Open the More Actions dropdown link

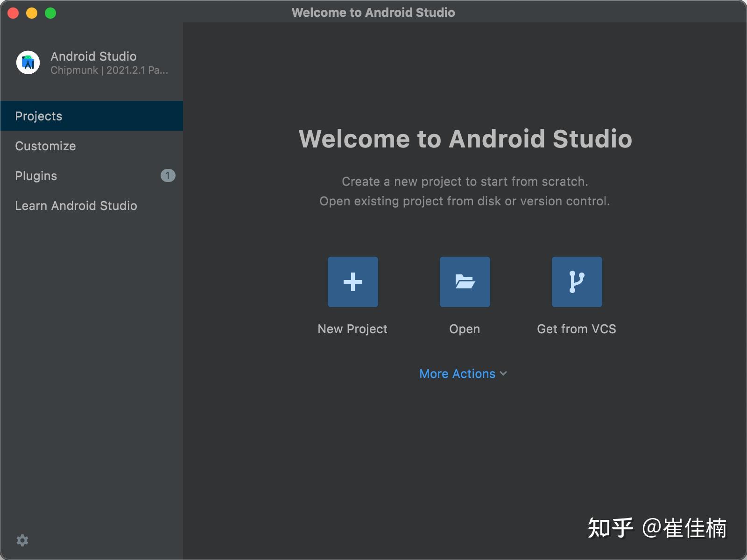pos(463,374)
